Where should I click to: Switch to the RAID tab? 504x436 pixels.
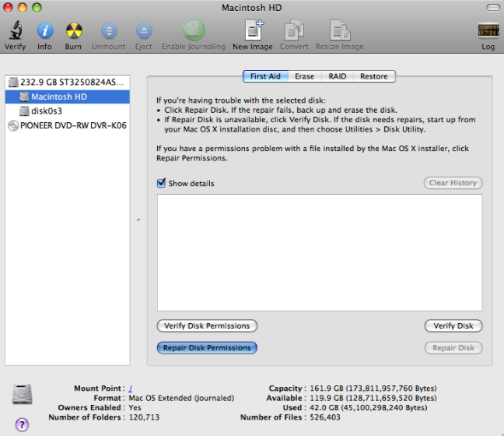coord(338,76)
